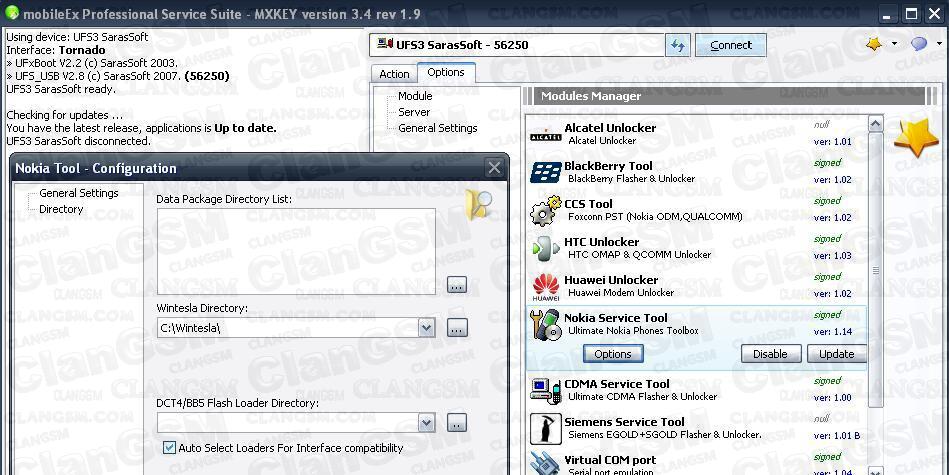Open the DCT4/BB5 Flash Loader dropdown
Screen dimensions: 949x475
[x=427, y=423]
